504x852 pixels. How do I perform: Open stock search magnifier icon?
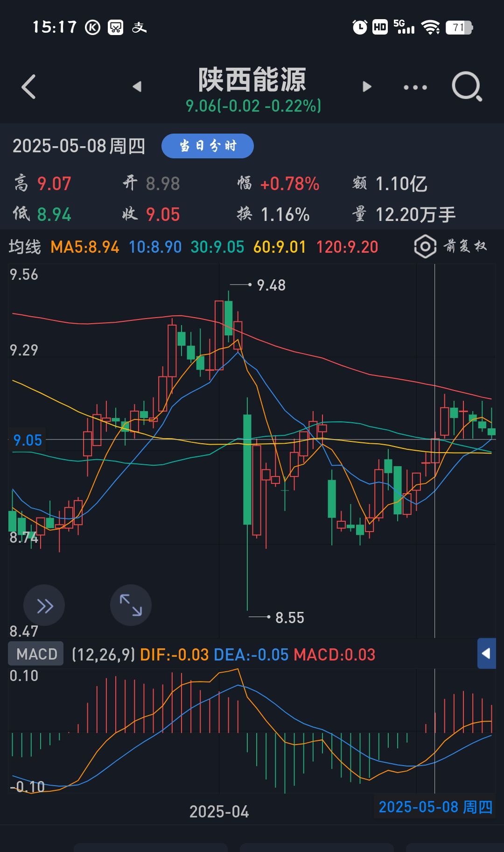pos(467,87)
